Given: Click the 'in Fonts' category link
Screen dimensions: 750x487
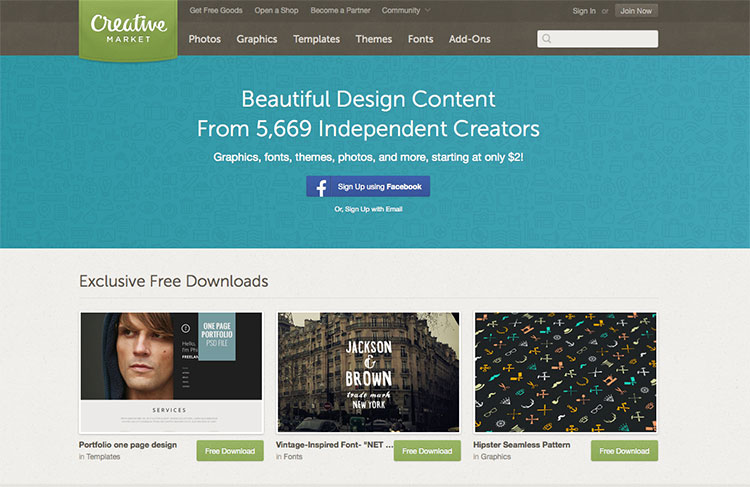Looking at the screenshot, I should pos(289,457).
